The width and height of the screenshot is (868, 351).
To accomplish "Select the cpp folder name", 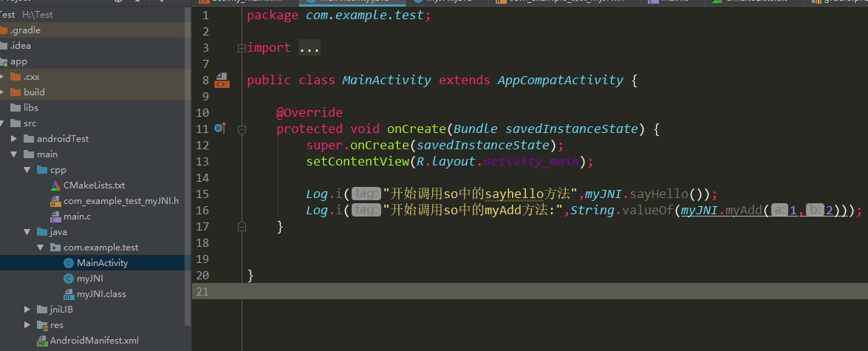I will pyautogui.click(x=58, y=170).
